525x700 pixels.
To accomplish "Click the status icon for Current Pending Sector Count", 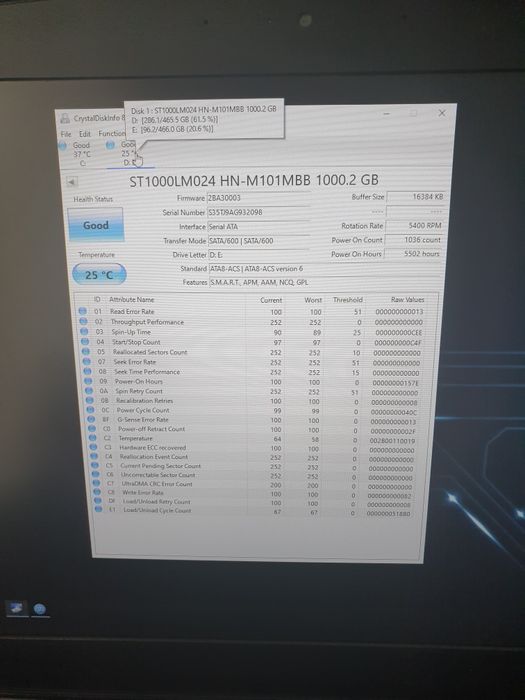I will 95,465.
